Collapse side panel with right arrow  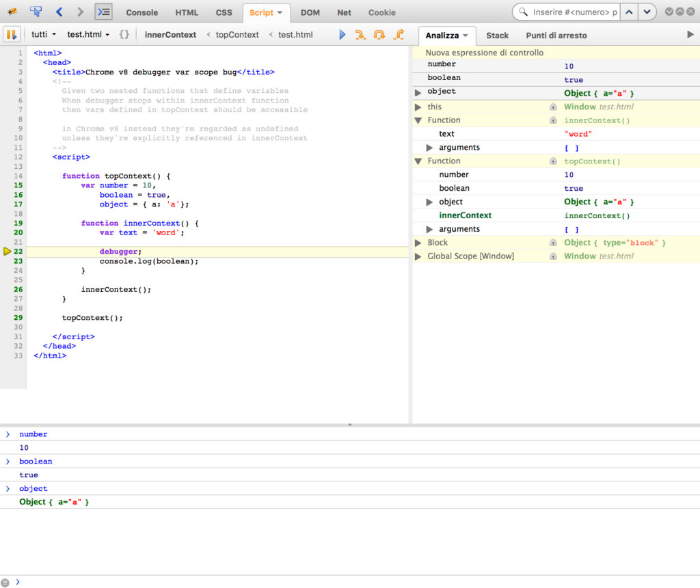click(690, 34)
